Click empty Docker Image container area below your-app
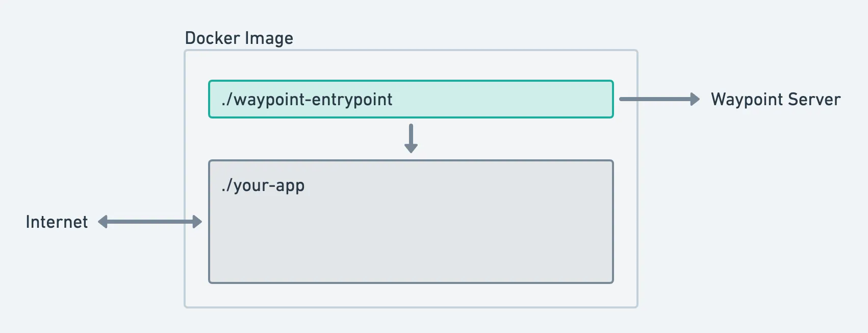This screenshot has width=868, height=333. (411, 295)
